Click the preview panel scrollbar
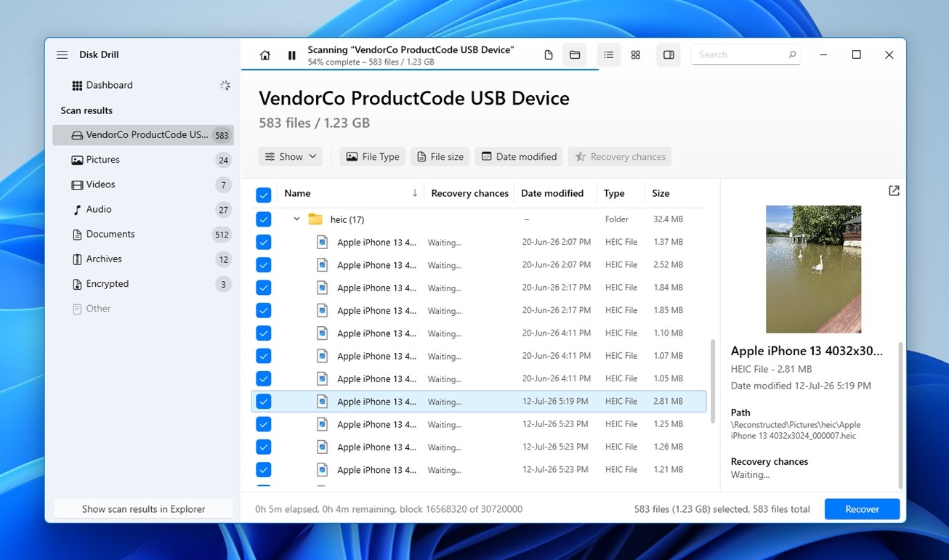Screen dimensions: 949x560 [x=901, y=415]
